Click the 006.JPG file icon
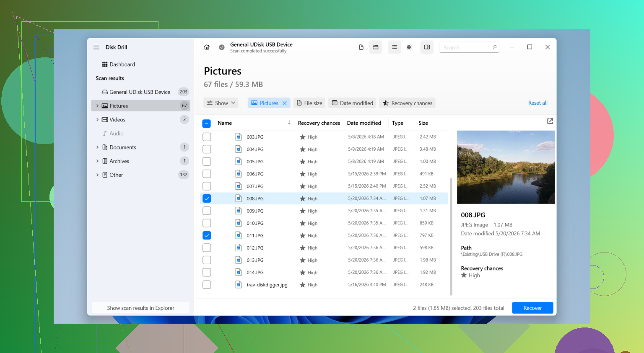The image size is (644, 353). [x=239, y=174]
